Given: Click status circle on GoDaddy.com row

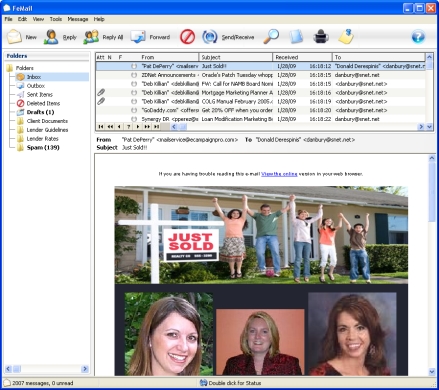Looking at the screenshot, I should [134, 110].
